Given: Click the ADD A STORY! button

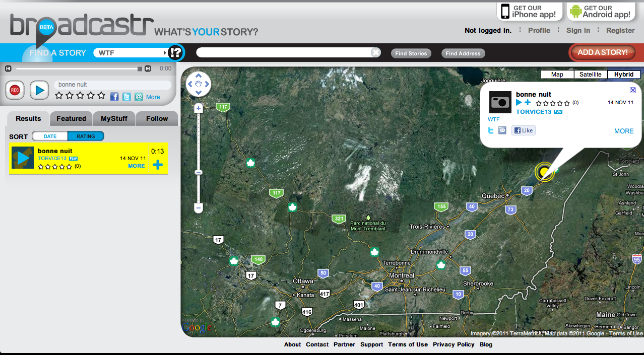Looking at the screenshot, I should pos(603,52).
